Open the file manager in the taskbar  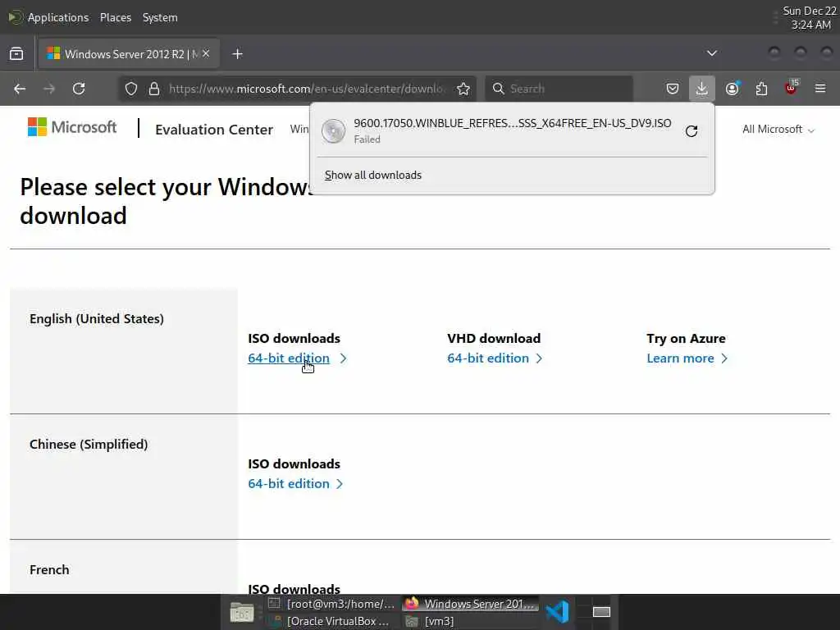(242, 612)
